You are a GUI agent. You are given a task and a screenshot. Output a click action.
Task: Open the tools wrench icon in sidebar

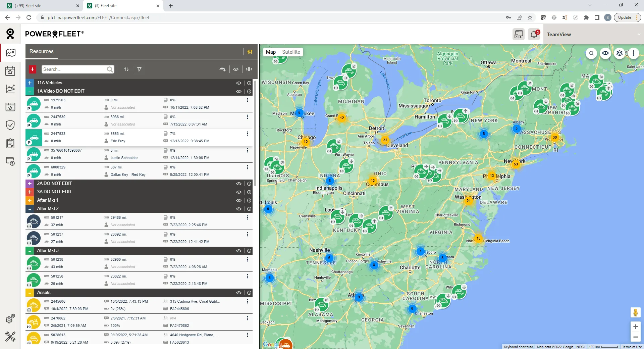pyautogui.click(x=10, y=336)
